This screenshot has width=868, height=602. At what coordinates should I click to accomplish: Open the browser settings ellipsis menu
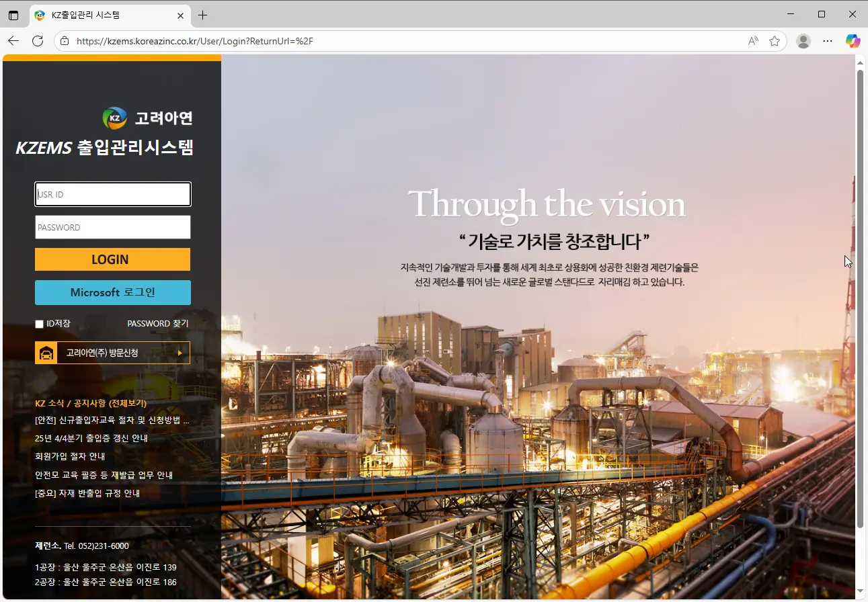click(x=828, y=40)
